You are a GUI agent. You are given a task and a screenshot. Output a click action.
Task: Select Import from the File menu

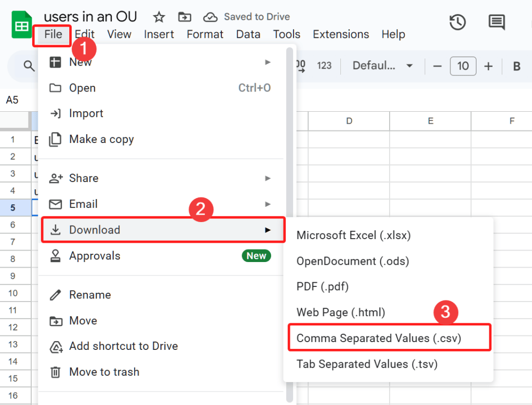pos(86,113)
